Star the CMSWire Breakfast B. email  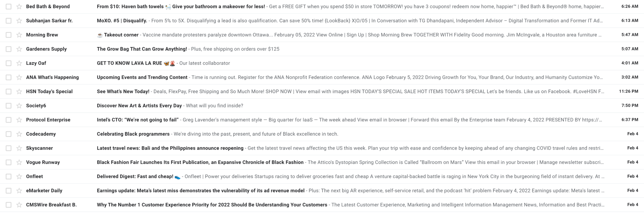coord(19,205)
